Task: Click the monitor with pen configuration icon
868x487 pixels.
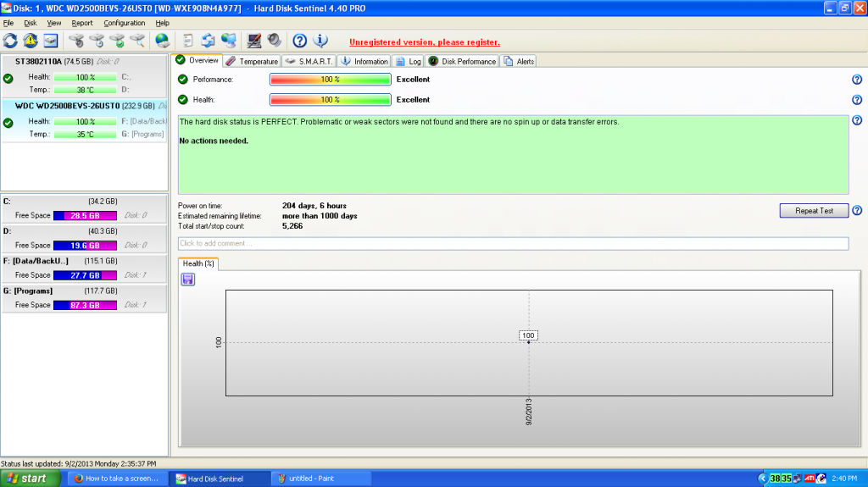Action: (254, 41)
